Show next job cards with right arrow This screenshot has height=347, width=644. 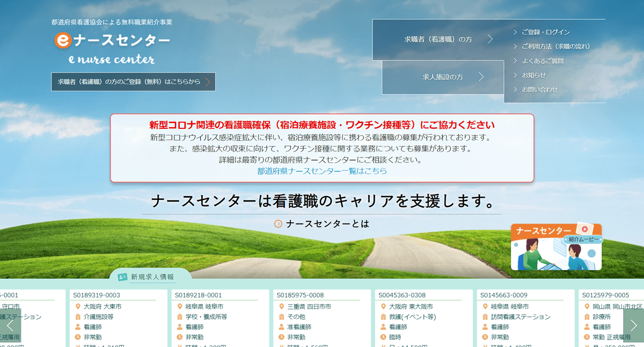pos(633,325)
